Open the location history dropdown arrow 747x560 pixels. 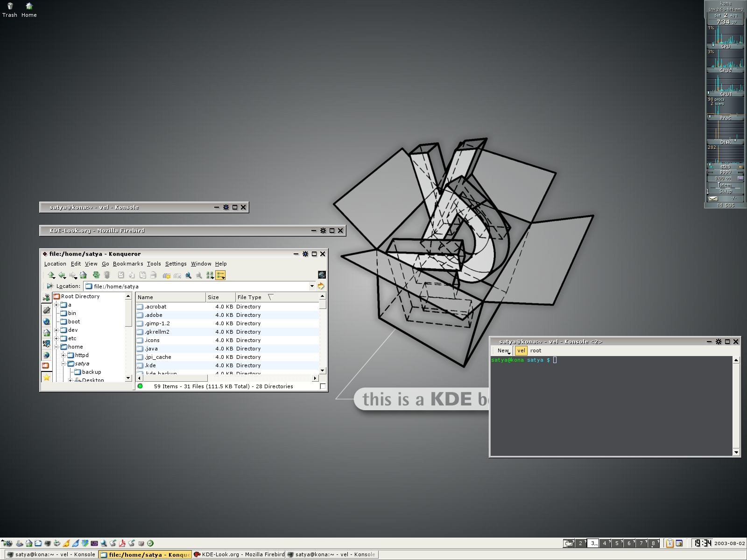coord(312,286)
